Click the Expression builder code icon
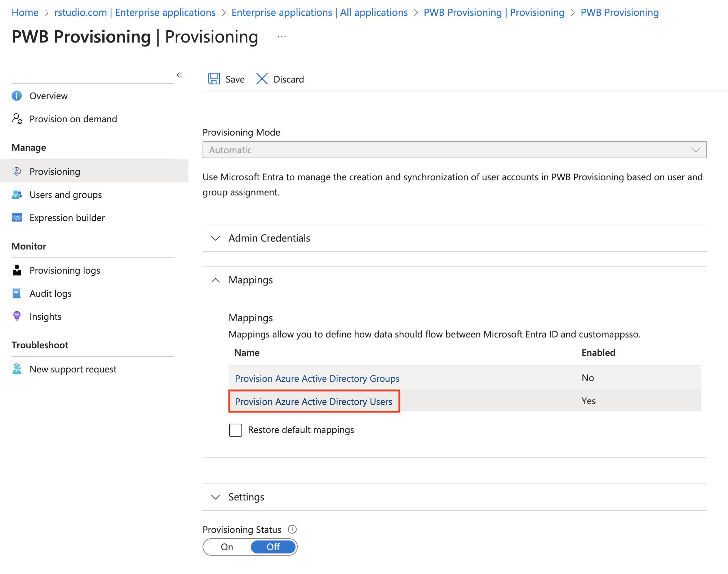The image size is (728, 574). pyautogui.click(x=17, y=218)
